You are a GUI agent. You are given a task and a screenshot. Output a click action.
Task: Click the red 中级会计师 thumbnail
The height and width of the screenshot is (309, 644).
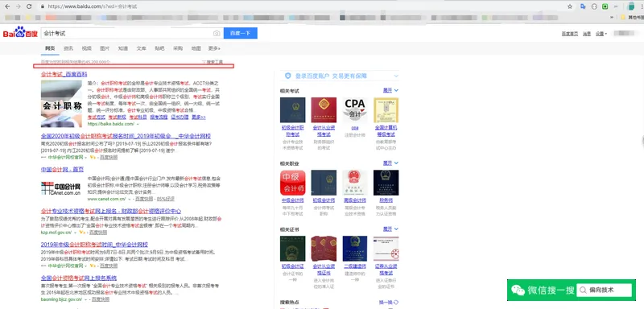(x=292, y=183)
